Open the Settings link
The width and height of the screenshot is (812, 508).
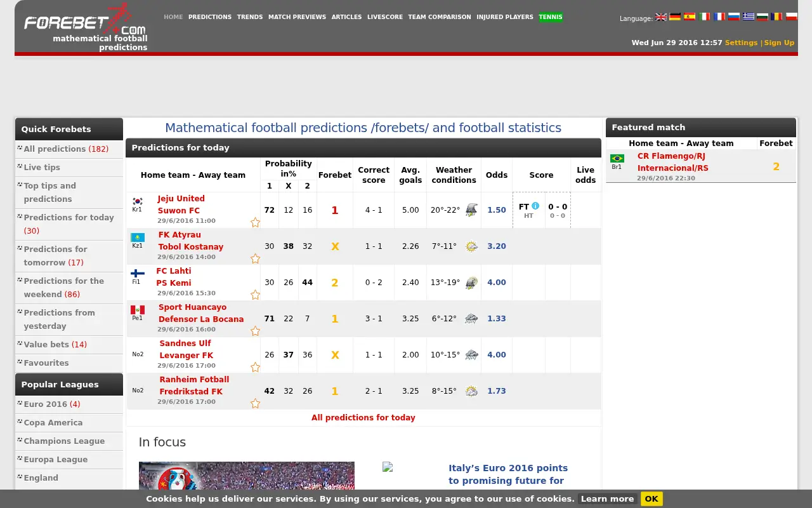coord(741,43)
